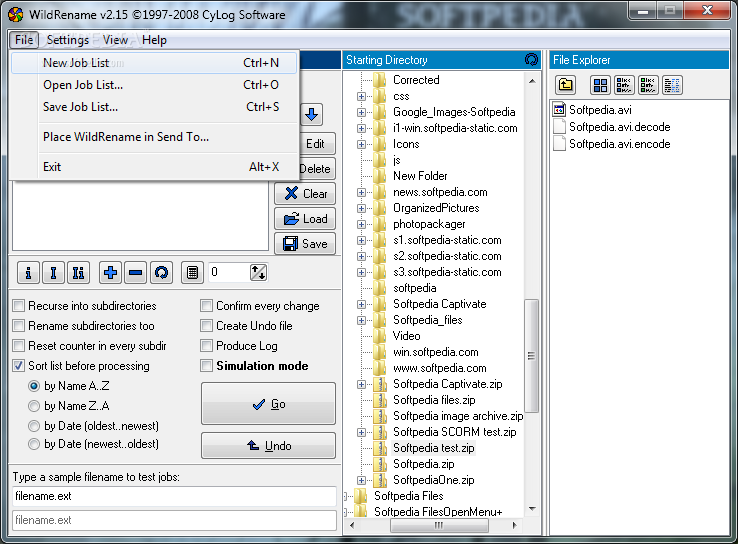738x544 pixels.
Task: Expand Softpedia Captivate folder
Action: (x=361, y=304)
